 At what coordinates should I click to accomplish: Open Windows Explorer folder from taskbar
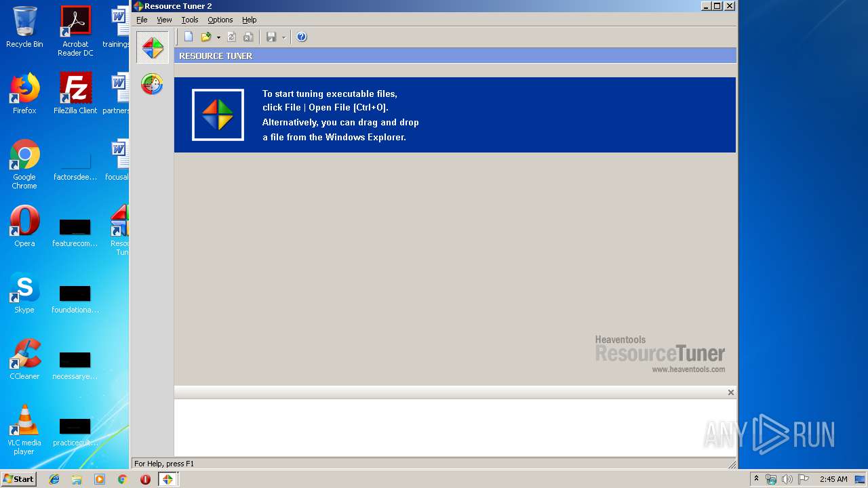[x=77, y=479]
